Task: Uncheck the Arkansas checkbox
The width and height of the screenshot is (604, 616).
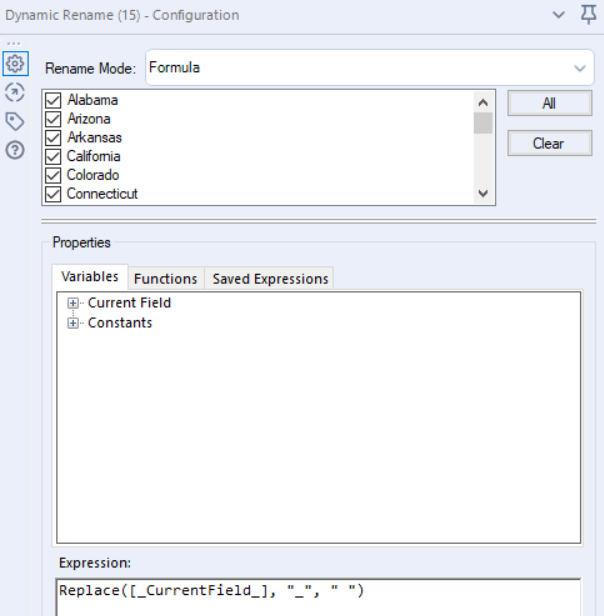Action: (x=54, y=137)
